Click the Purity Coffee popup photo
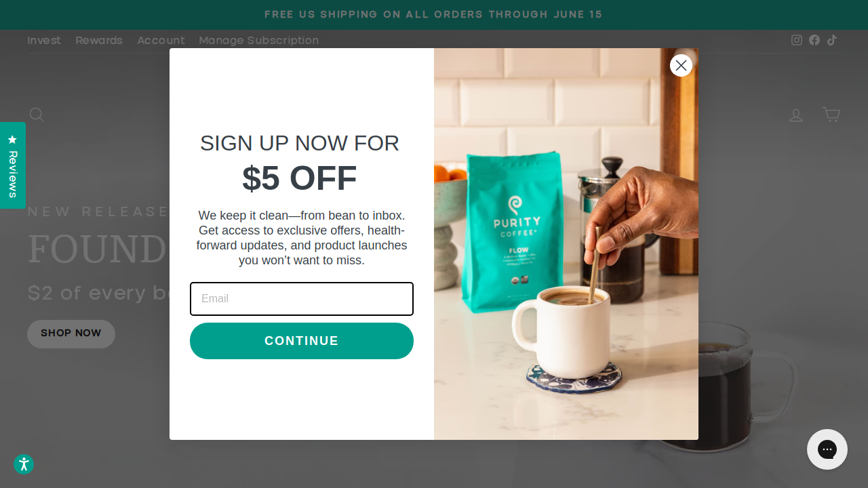Screen dimensions: 868x488 566,244
